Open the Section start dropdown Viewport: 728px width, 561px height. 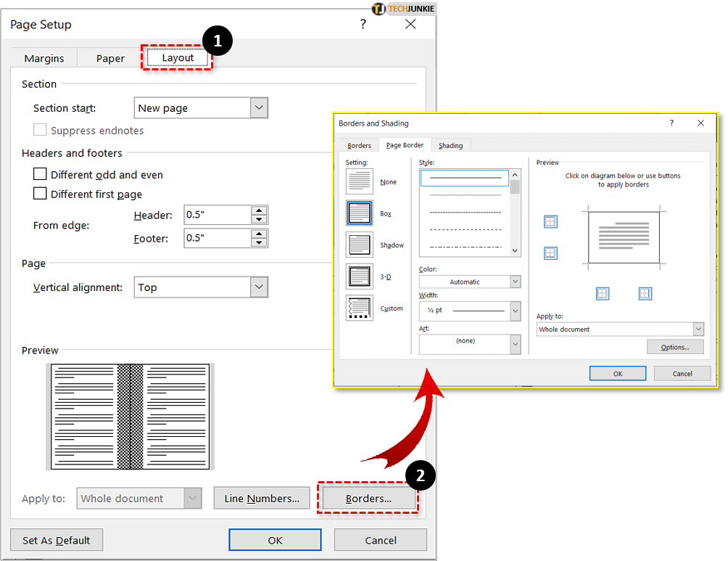pyautogui.click(x=259, y=108)
